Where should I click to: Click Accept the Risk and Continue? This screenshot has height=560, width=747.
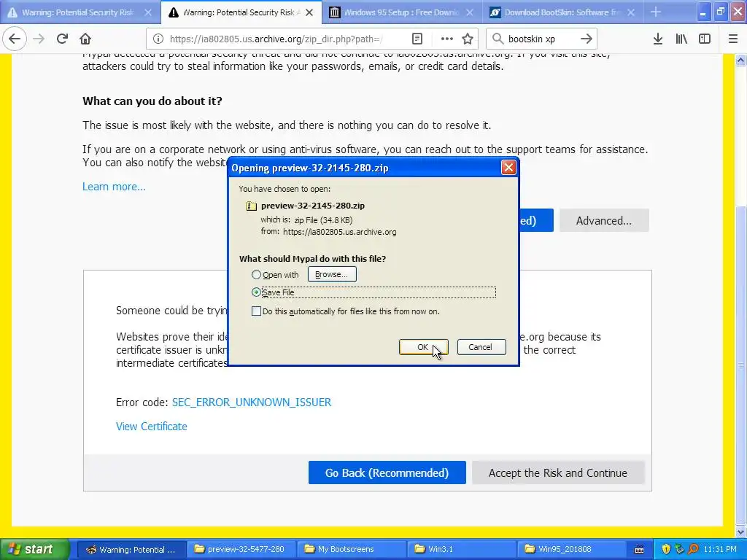click(x=558, y=472)
